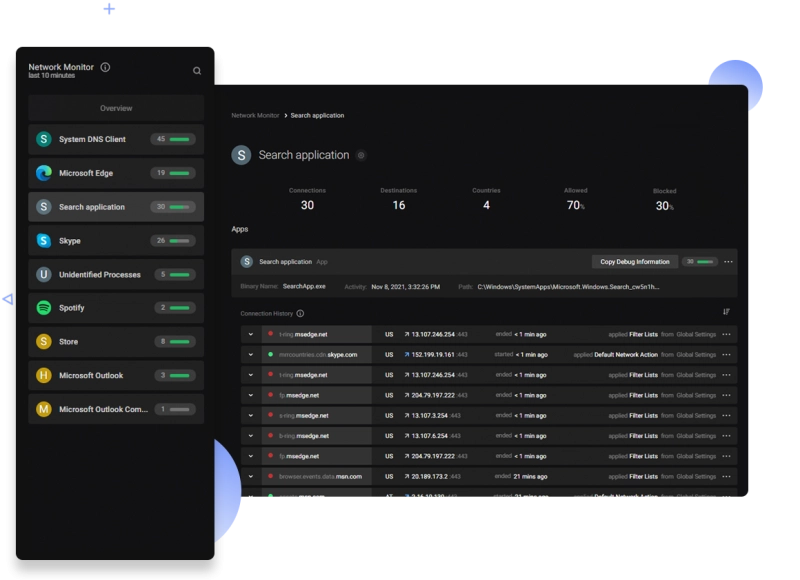Click the Search application breadcrumb item
This screenshot has height=580, width=800.
point(317,115)
